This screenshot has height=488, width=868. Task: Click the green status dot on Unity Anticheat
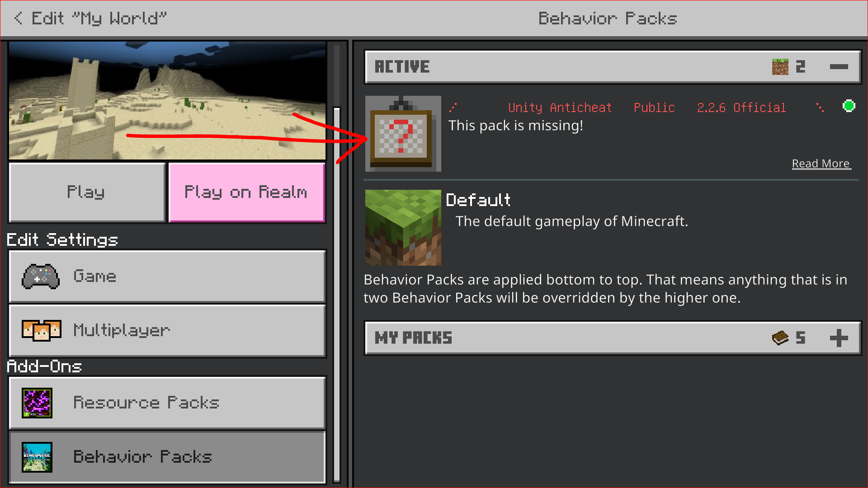click(x=849, y=106)
